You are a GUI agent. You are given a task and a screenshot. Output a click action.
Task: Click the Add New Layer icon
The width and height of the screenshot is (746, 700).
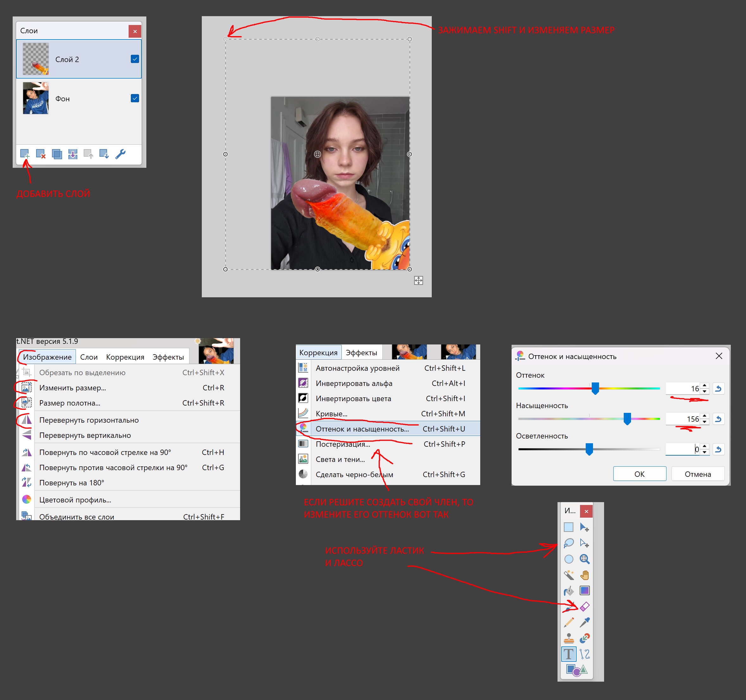tap(25, 154)
